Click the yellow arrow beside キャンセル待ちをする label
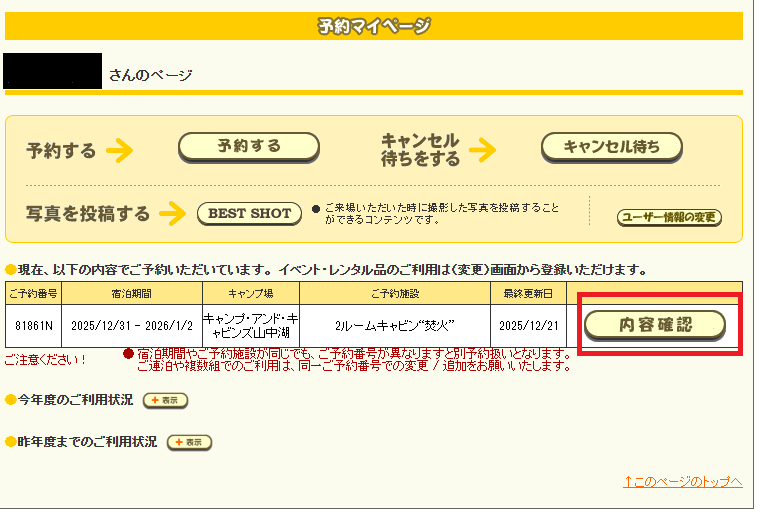 482,151
